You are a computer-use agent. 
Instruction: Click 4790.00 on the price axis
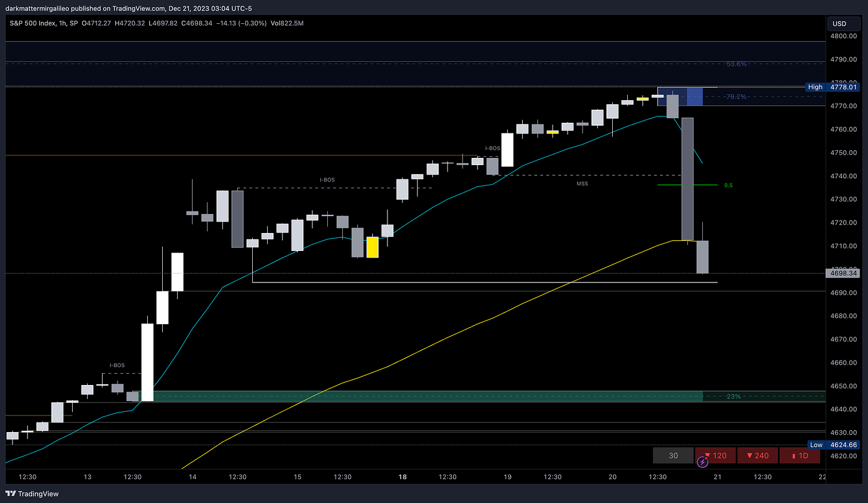[844, 60]
